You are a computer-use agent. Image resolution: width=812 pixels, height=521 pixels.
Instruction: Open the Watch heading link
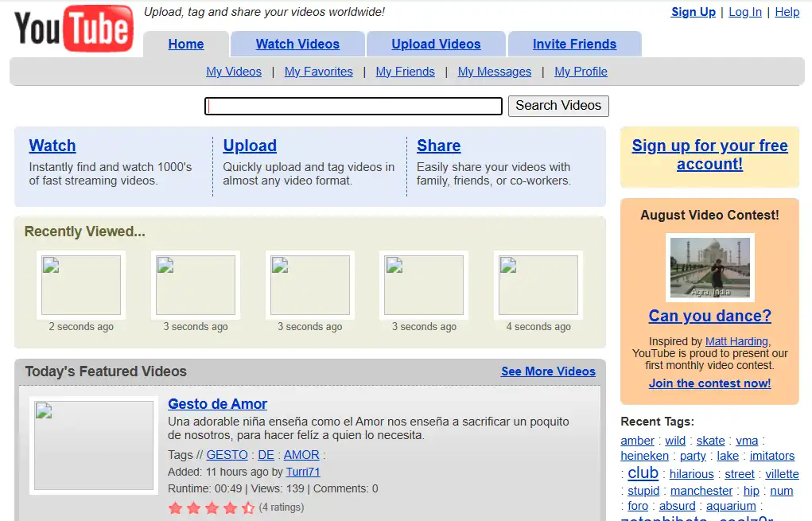(x=52, y=146)
